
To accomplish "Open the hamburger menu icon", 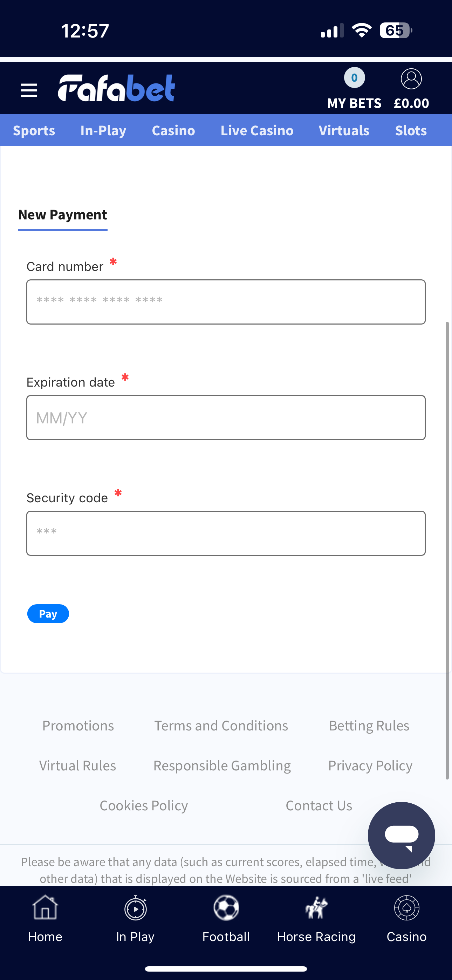I will pos(29,90).
